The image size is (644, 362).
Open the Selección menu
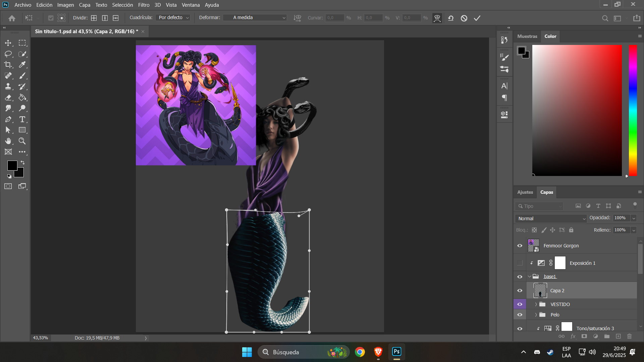(122, 5)
